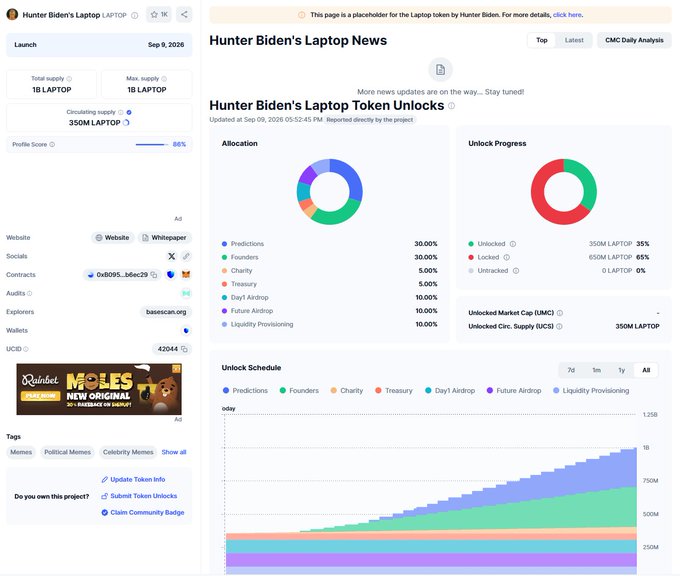Viewport: 680px width, 576px height.
Task: Open Unlocked Circ. Supply (UCS) info icon
Action: (559, 326)
